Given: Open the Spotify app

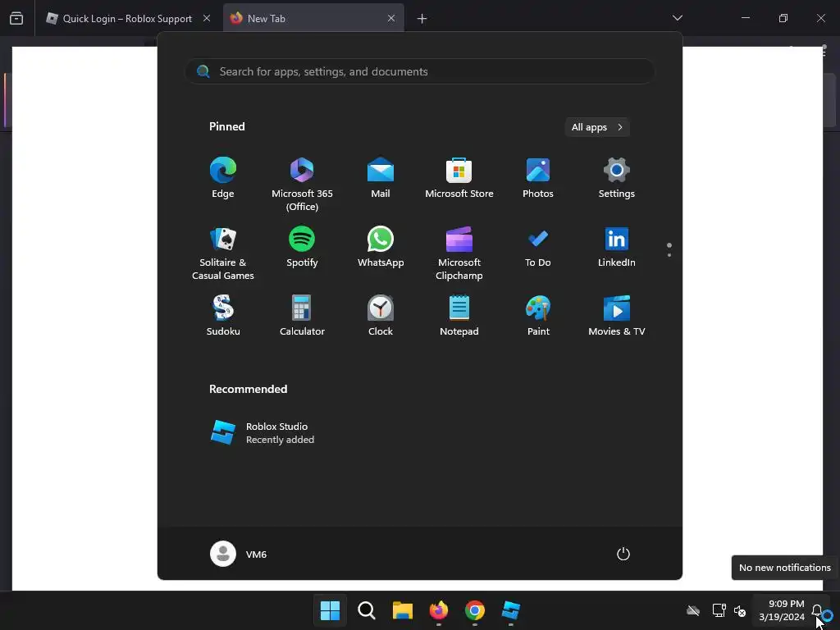Looking at the screenshot, I should [302, 247].
